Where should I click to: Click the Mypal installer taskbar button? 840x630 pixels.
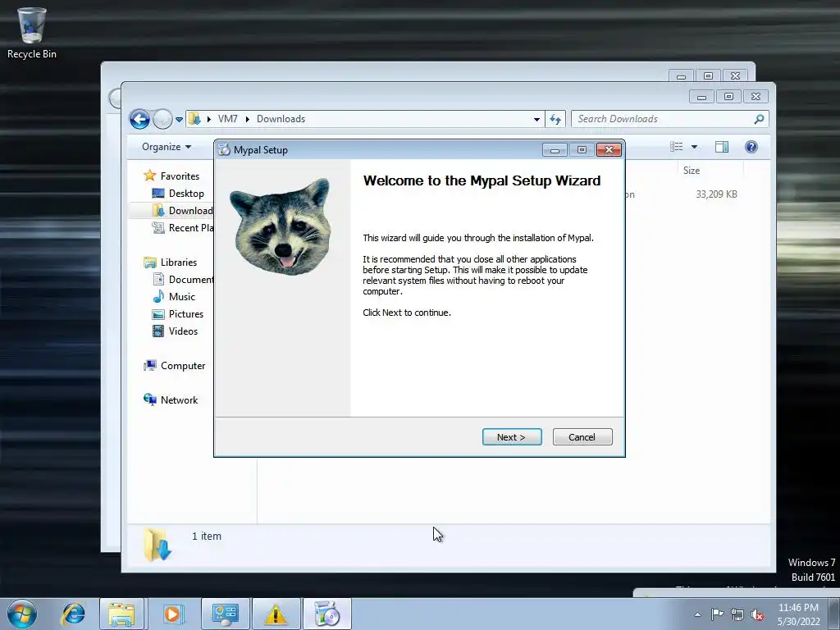coord(326,614)
